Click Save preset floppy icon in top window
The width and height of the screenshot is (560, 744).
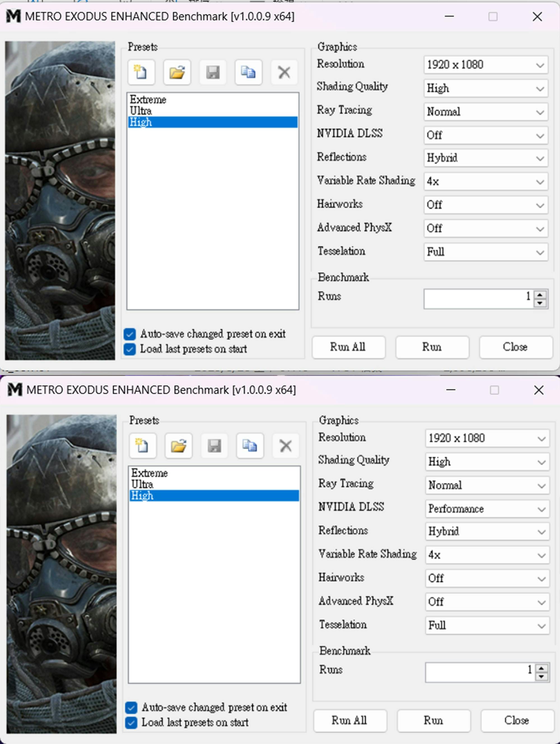click(x=213, y=72)
